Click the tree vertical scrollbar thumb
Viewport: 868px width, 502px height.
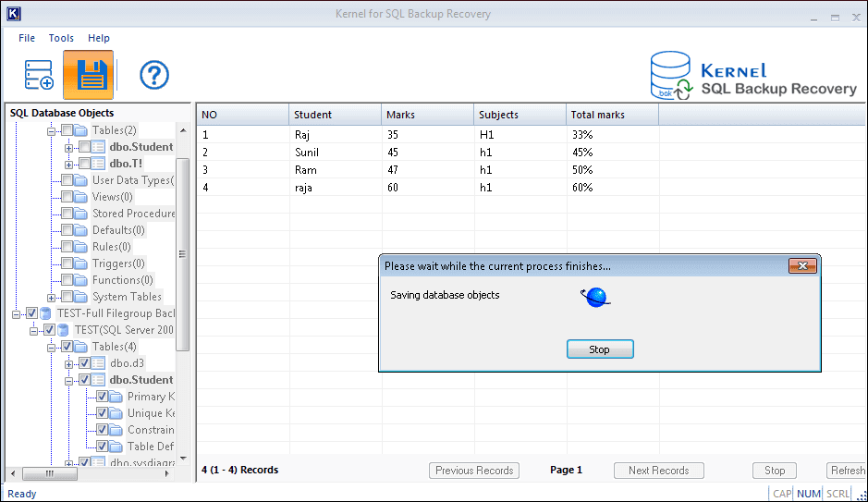183,254
